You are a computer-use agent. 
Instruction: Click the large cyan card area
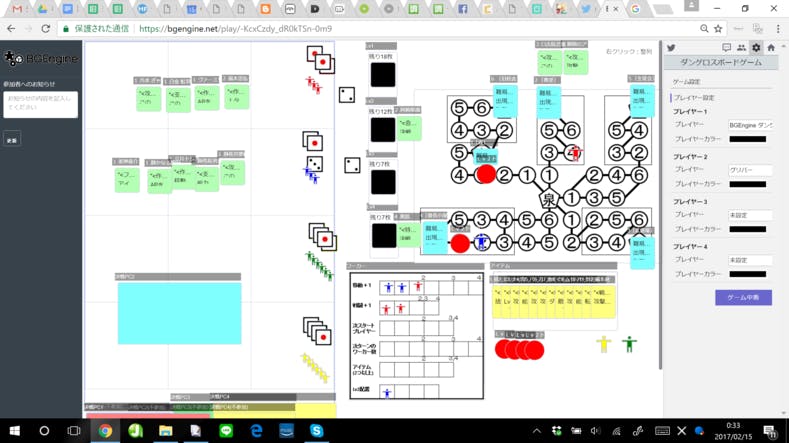tap(179, 313)
